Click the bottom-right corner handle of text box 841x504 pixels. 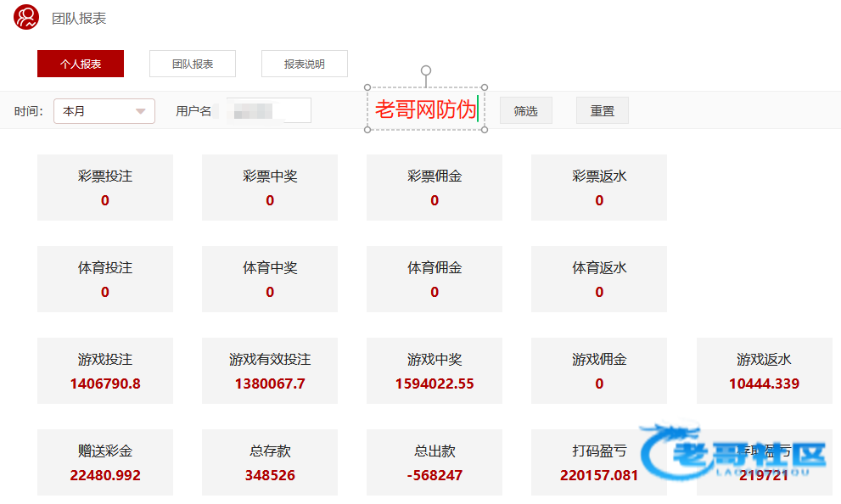[485, 131]
